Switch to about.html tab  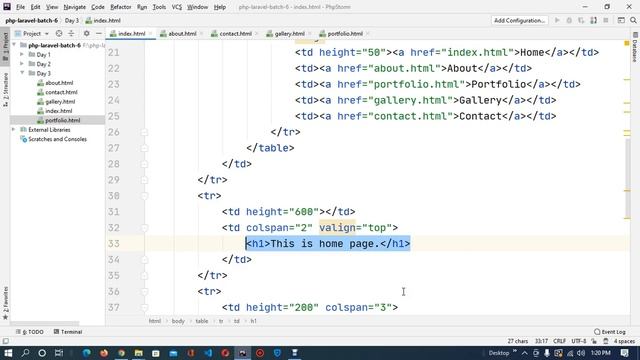(x=182, y=33)
